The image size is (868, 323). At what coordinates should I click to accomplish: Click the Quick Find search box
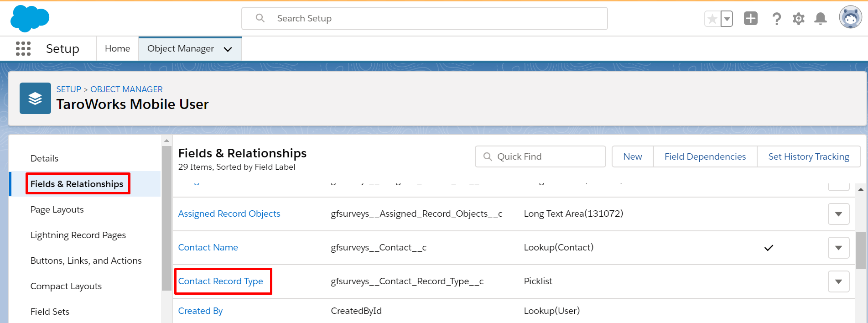(x=541, y=156)
